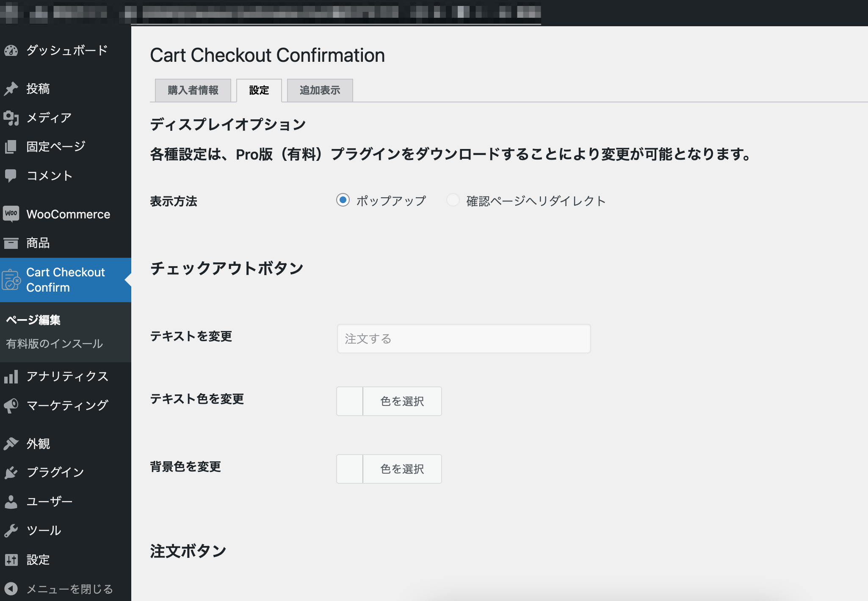The height and width of the screenshot is (601, 868).
Task: Click the 注文ボタン section heading
Action: tap(188, 551)
